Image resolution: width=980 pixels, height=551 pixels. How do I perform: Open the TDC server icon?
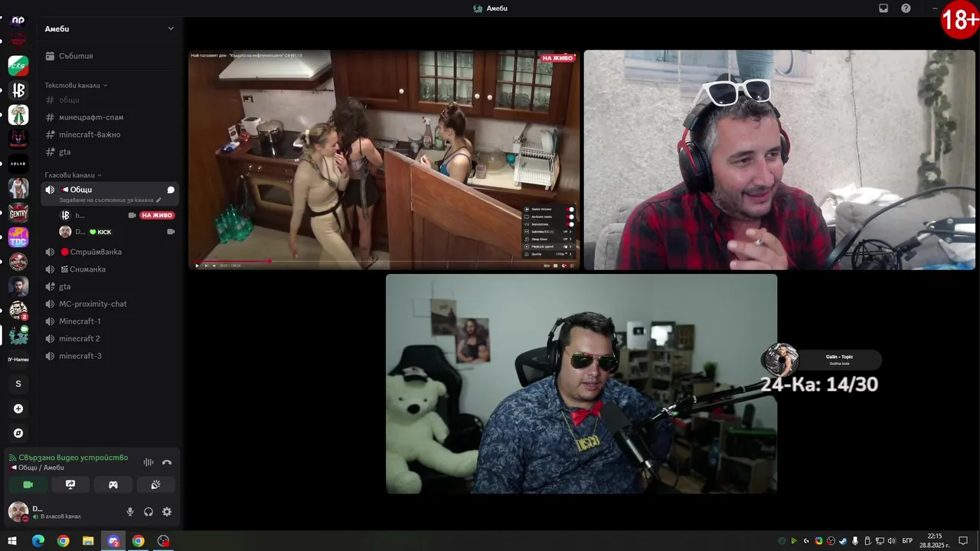(x=18, y=237)
